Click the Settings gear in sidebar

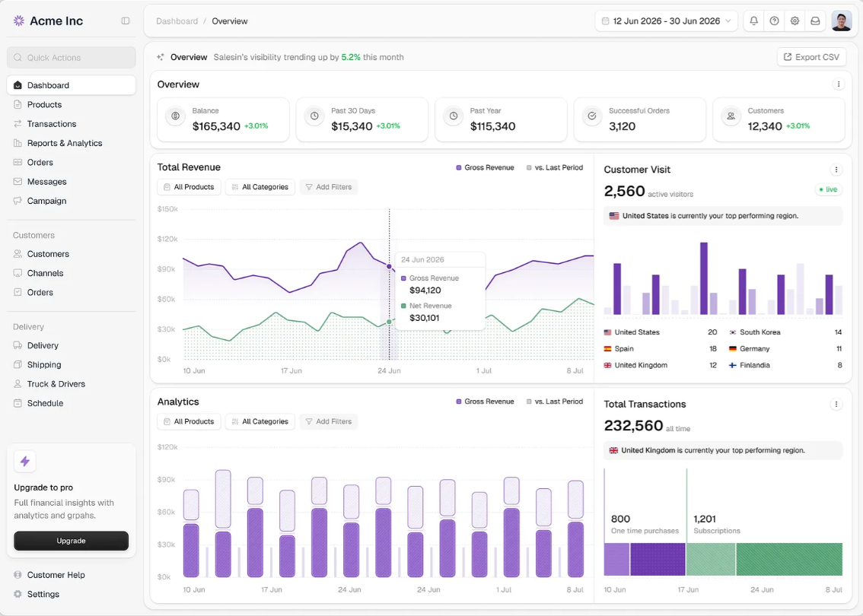click(x=18, y=594)
